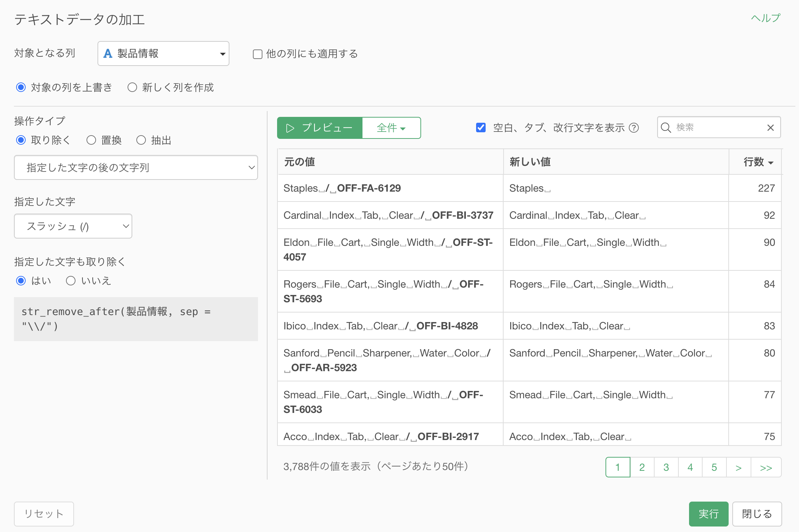This screenshot has width=799, height=532.
Task: Click the Rogers File Cart OFF-ST-5693 cell
Action: [390, 291]
